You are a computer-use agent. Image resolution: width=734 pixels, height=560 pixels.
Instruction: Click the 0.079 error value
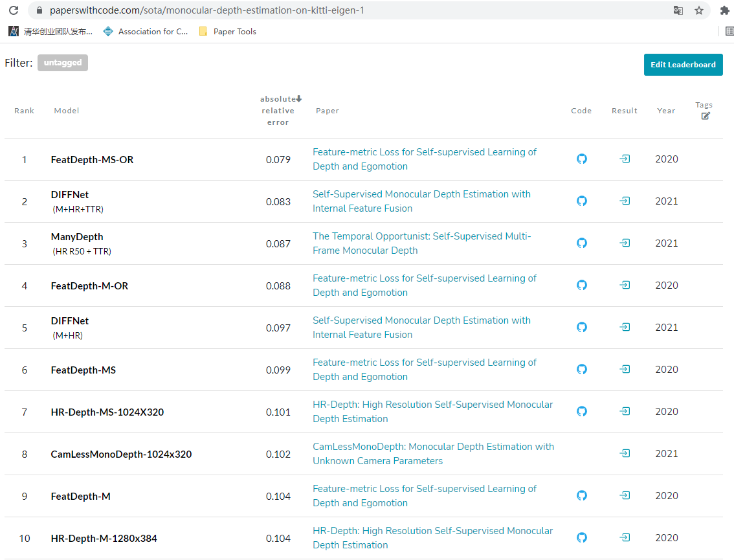278,160
